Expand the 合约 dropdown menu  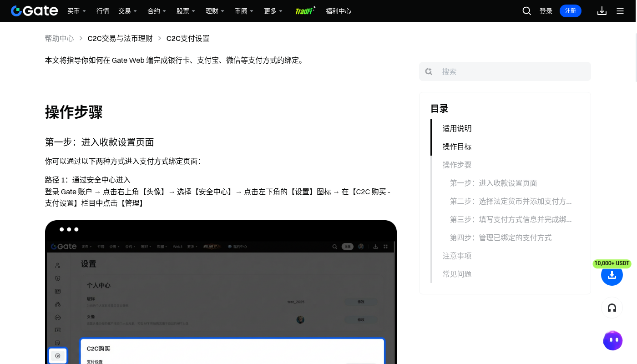[x=157, y=11]
